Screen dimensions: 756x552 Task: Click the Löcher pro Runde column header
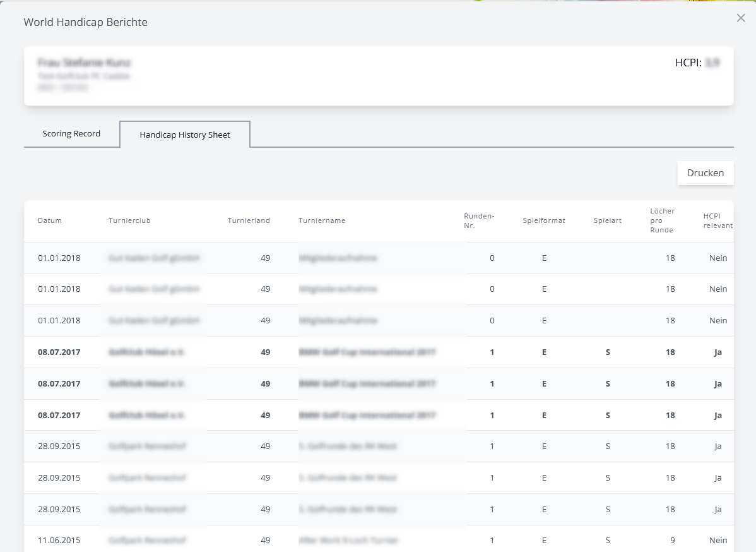(x=662, y=220)
